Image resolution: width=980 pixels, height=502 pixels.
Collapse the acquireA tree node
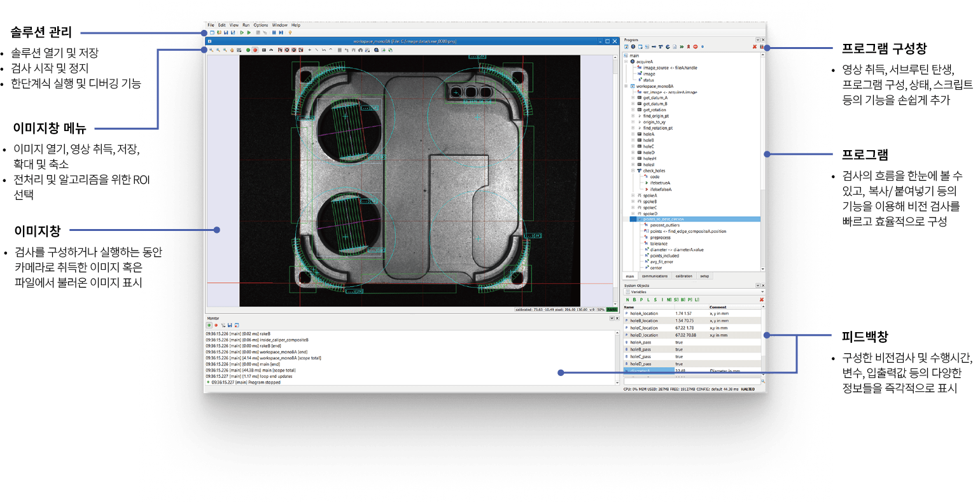click(x=626, y=62)
